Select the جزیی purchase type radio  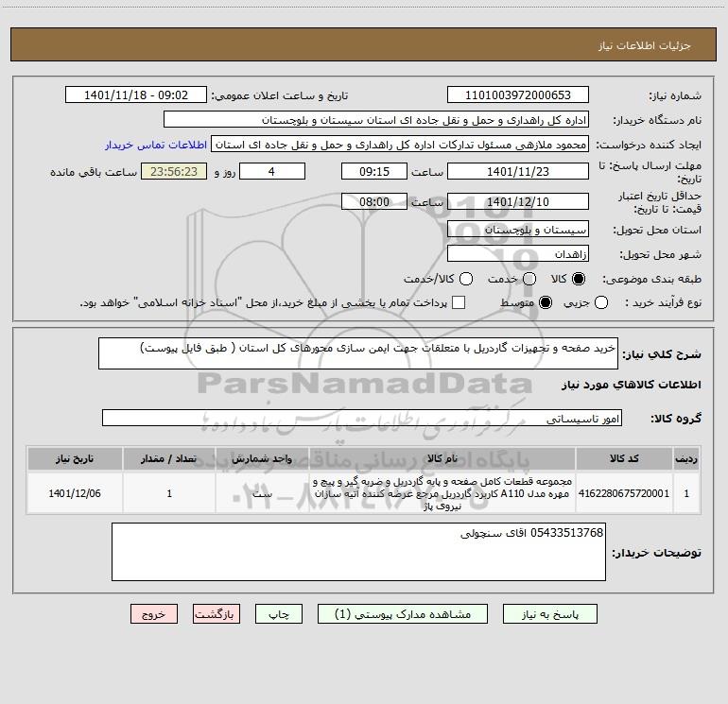pyautogui.click(x=601, y=302)
